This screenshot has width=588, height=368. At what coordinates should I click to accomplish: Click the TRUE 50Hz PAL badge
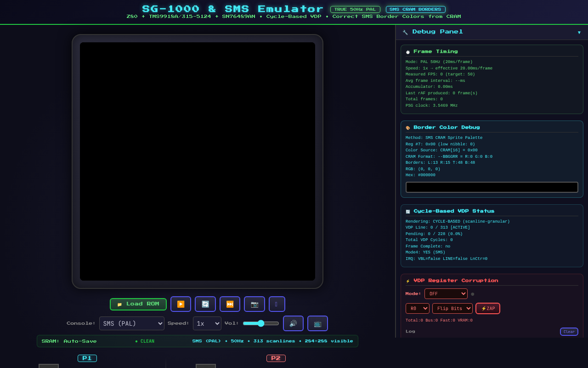tap(355, 9)
